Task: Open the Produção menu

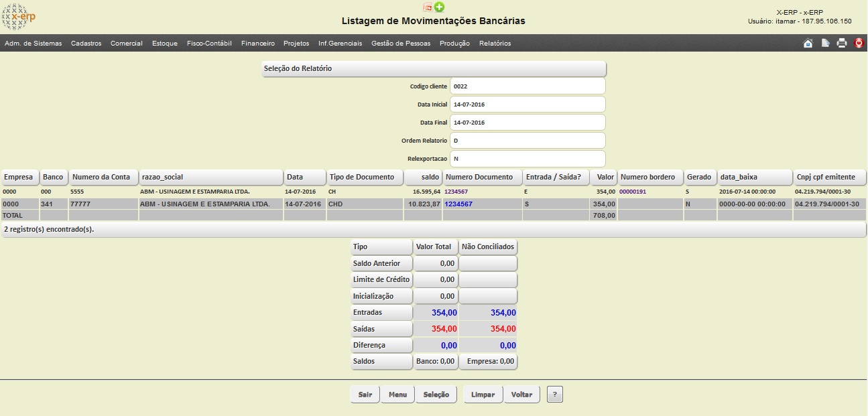Action: tap(455, 44)
